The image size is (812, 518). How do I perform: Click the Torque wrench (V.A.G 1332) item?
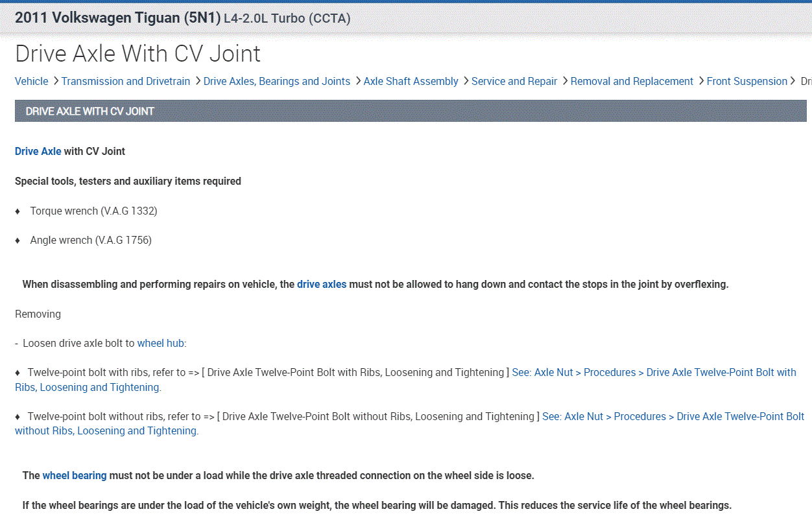point(93,211)
